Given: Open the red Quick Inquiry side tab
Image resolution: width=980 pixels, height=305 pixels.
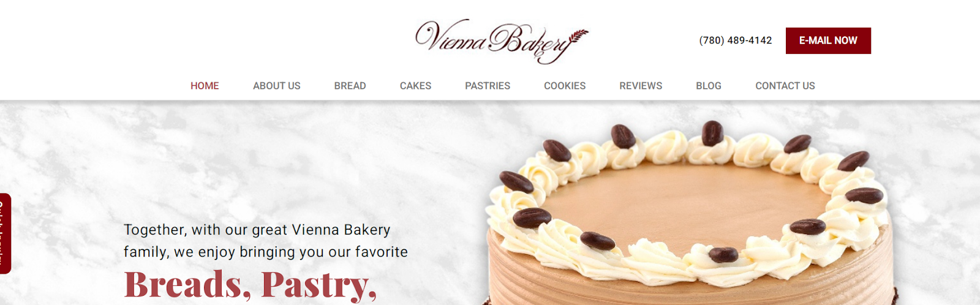Looking at the screenshot, I should [x=6, y=233].
